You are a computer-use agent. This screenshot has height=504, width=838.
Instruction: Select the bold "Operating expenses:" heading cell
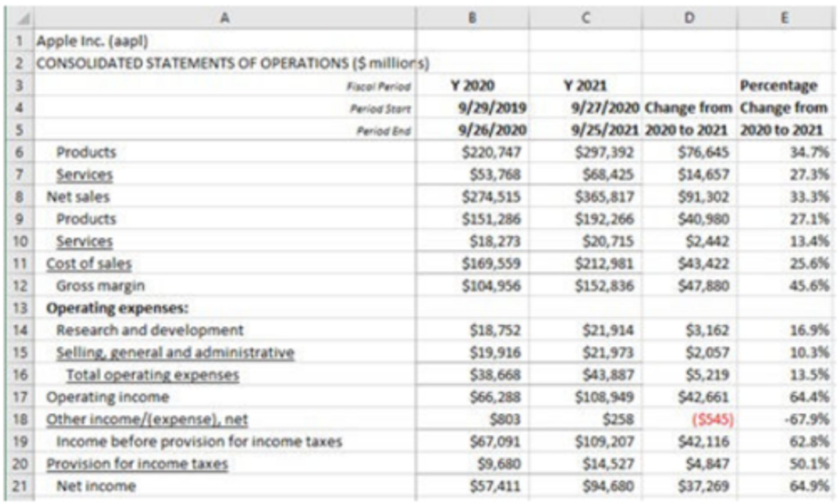(117, 308)
